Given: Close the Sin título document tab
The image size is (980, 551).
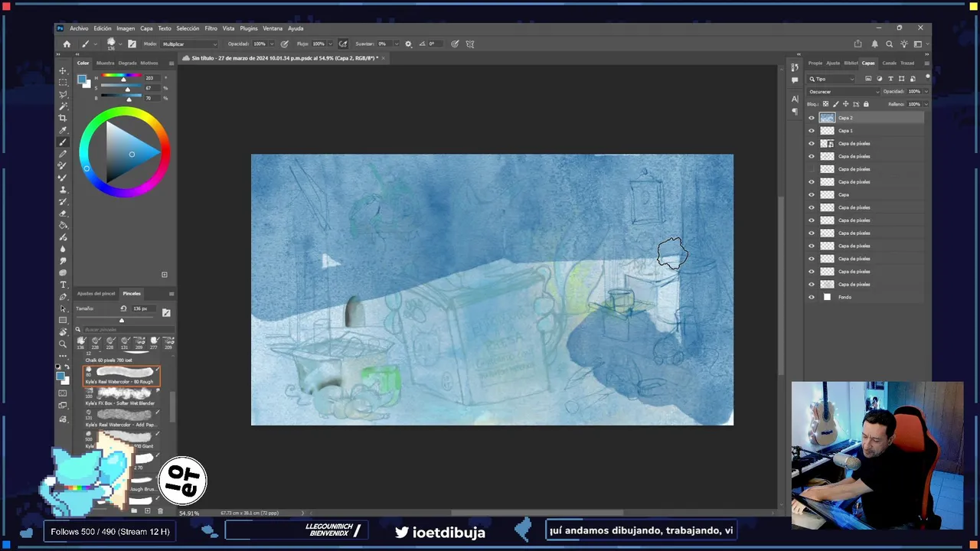Looking at the screenshot, I should click(383, 58).
